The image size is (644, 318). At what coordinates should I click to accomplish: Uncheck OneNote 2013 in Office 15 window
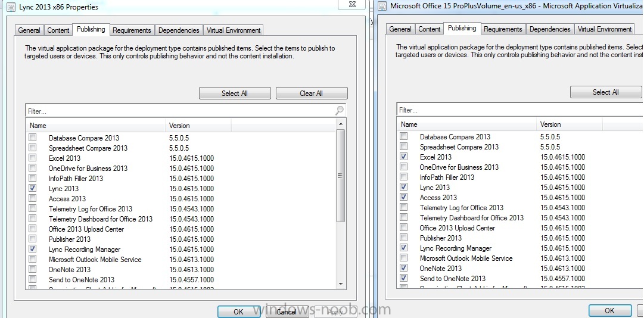coord(404,268)
